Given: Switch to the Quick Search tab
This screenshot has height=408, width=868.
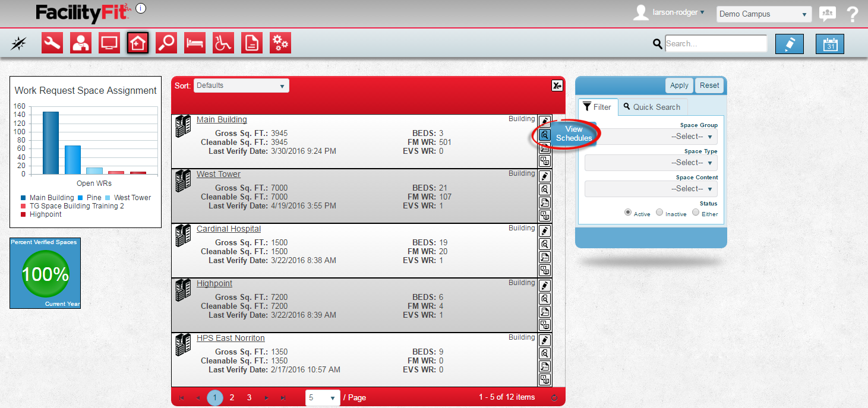Looking at the screenshot, I should click(x=652, y=107).
